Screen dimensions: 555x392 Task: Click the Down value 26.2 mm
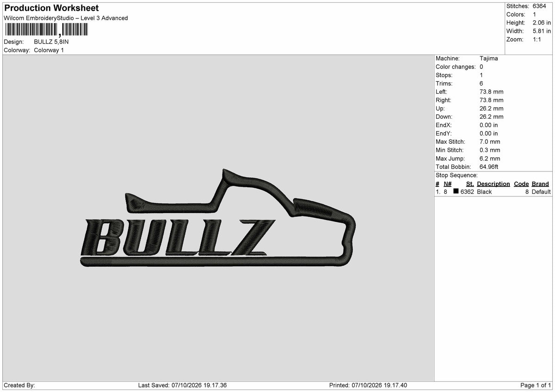[x=492, y=117]
